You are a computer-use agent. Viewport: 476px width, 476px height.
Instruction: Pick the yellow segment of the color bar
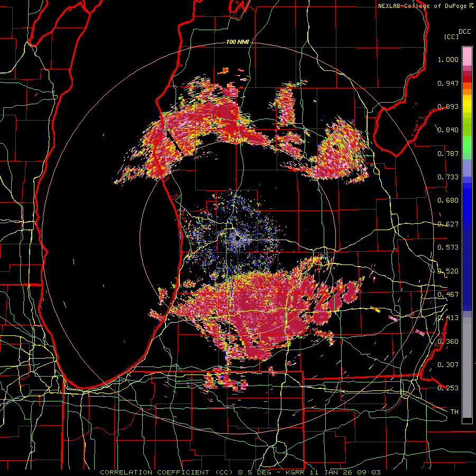click(467, 104)
